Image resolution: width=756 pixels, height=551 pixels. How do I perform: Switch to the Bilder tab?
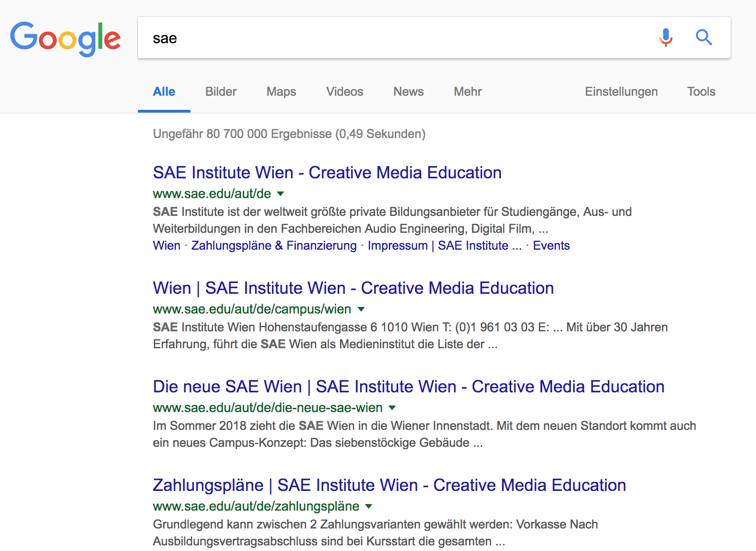pyautogui.click(x=221, y=92)
